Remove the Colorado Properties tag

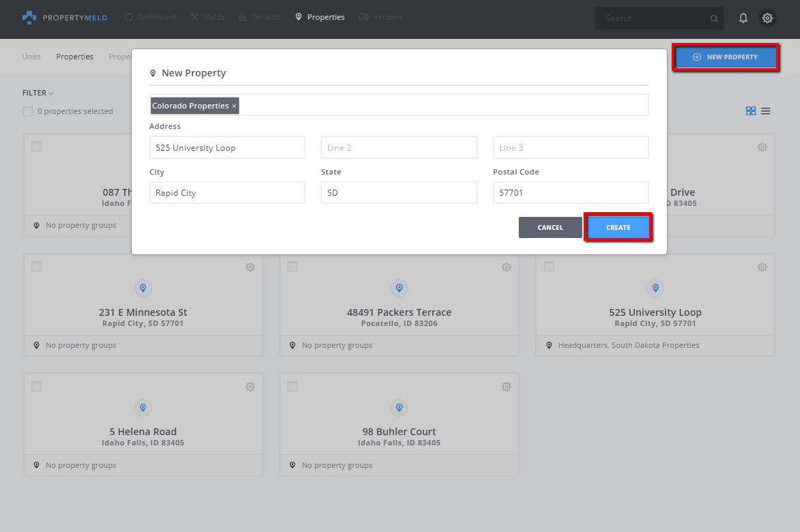click(234, 106)
